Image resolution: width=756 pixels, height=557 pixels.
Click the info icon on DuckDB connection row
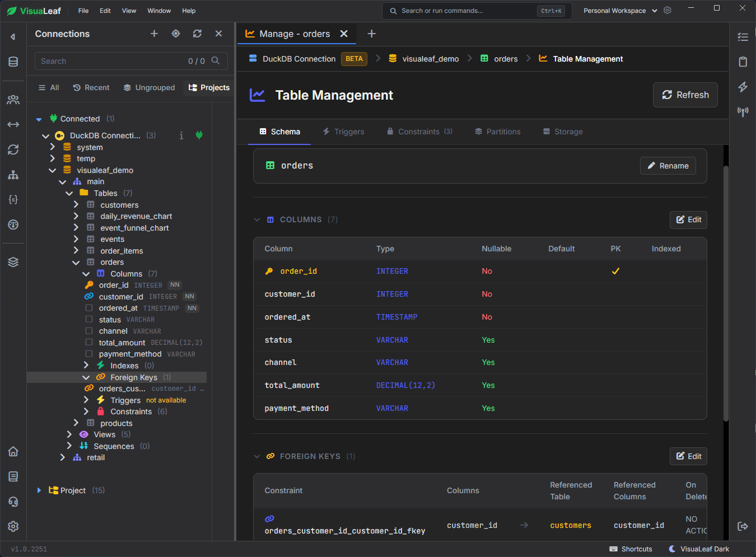[181, 135]
